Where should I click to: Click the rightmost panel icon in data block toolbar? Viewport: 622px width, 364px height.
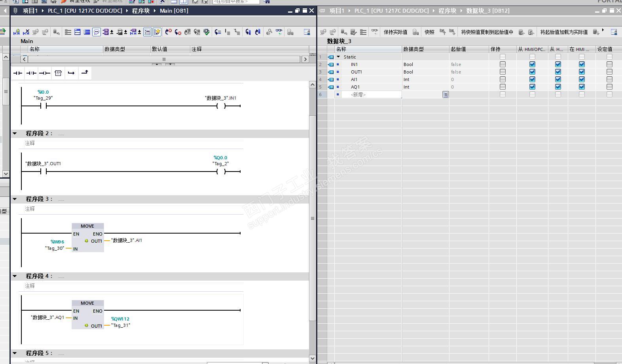[x=614, y=32]
